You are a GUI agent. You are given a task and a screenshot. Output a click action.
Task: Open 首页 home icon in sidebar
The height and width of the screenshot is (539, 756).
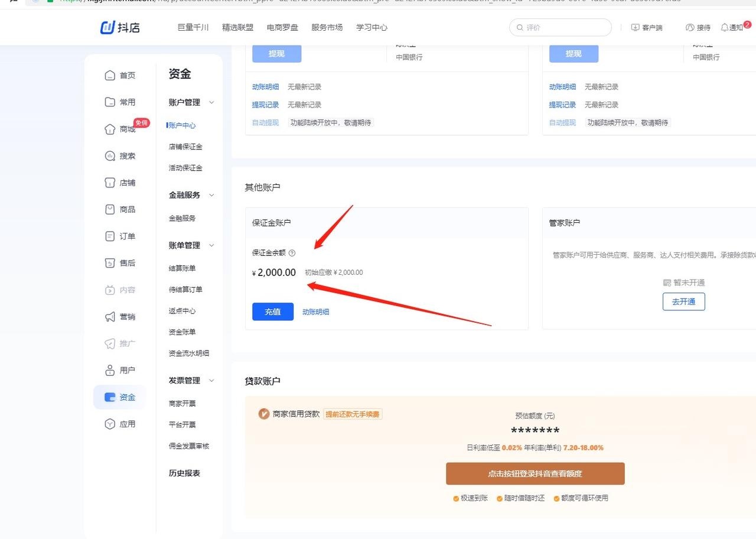coord(110,76)
